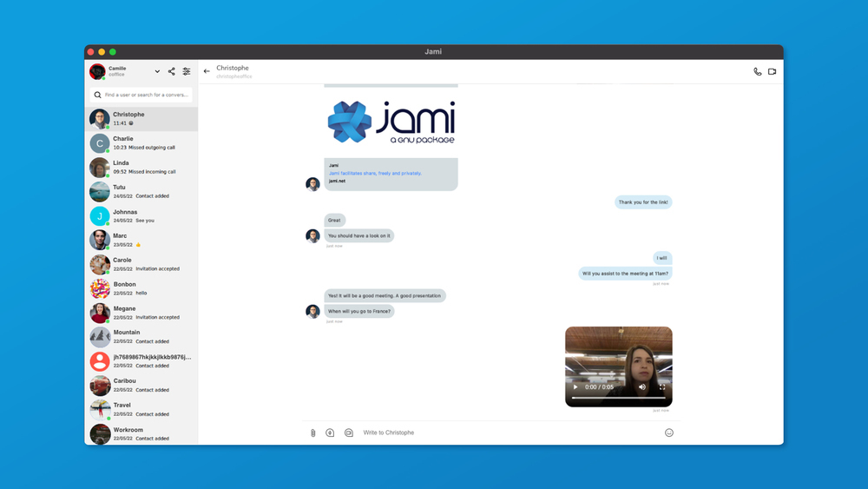Open the emoji picker
Image resolution: width=868 pixels, height=489 pixels.
[668, 433]
